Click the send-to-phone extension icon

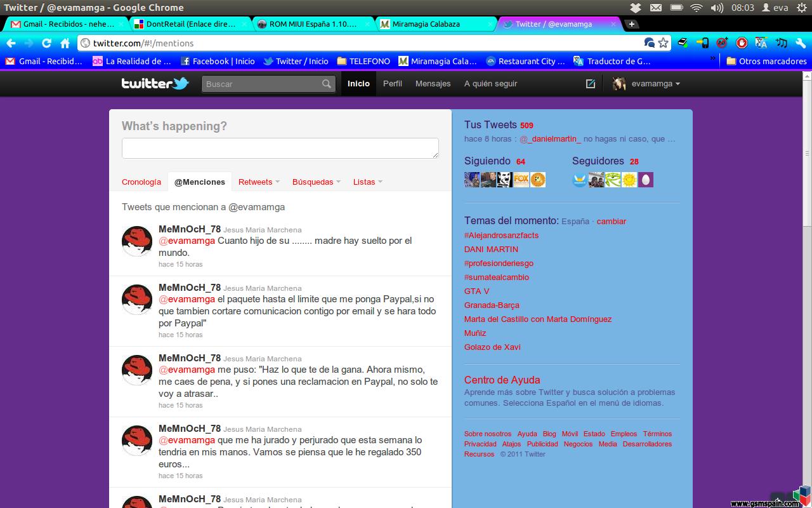click(x=702, y=43)
